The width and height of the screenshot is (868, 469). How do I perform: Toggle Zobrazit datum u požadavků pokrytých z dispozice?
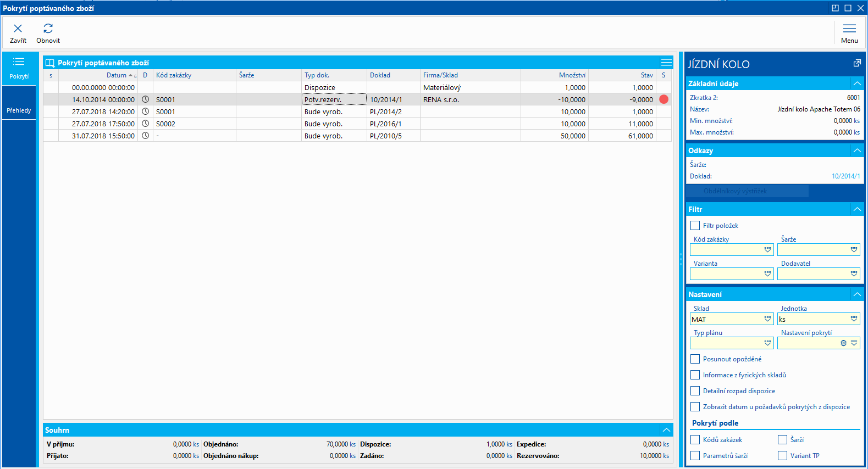click(695, 407)
